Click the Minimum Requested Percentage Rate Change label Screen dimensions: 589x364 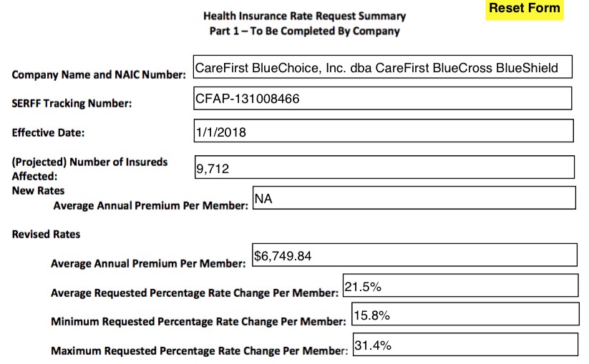(198, 322)
